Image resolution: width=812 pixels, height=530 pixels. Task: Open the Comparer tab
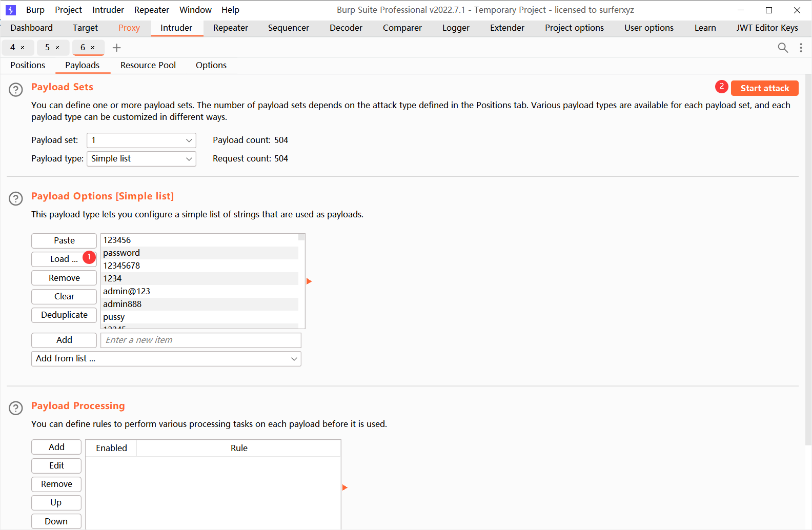(x=402, y=28)
